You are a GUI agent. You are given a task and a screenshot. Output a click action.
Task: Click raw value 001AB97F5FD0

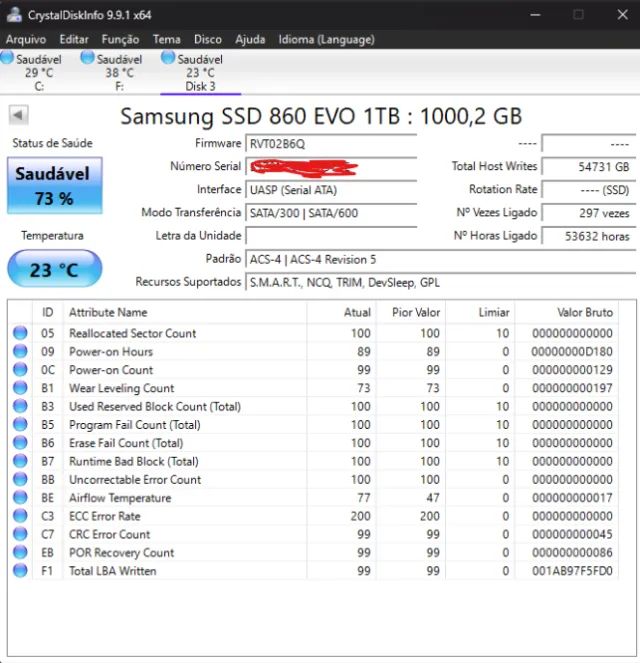pyautogui.click(x=572, y=571)
